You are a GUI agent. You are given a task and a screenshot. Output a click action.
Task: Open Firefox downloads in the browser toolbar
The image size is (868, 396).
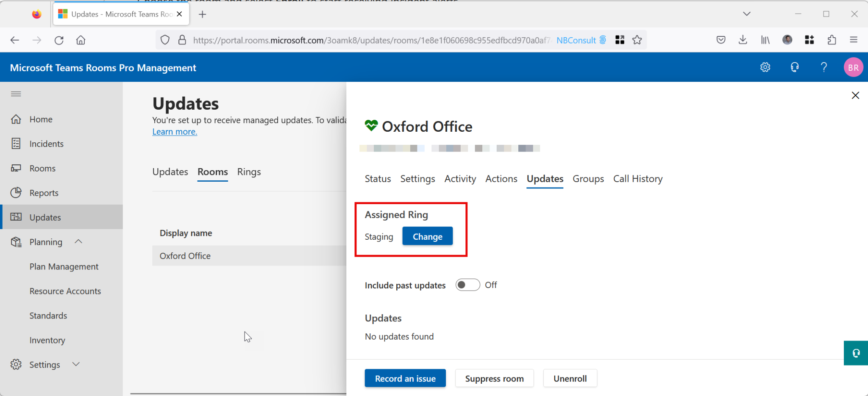pos(743,40)
